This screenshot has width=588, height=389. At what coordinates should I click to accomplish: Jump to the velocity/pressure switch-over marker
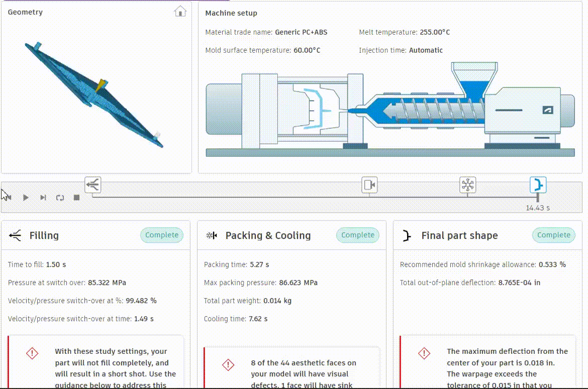pos(369,185)
